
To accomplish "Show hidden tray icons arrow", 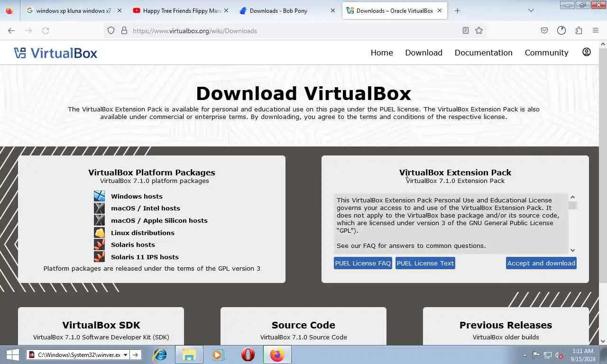I will [x=524, y=355].
